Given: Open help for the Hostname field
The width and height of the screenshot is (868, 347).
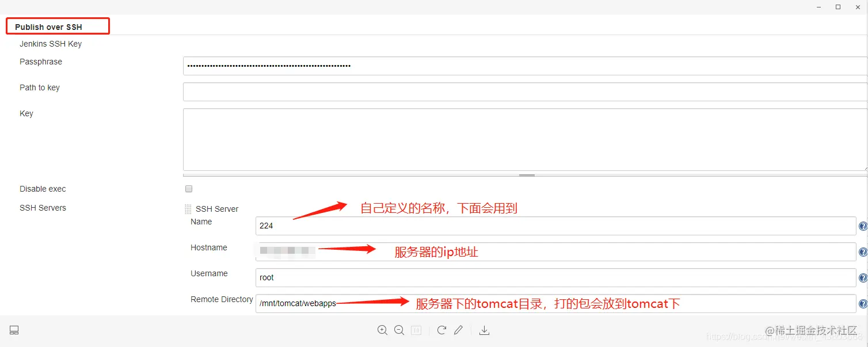Looking at the screenshot, I should point(863,252).
